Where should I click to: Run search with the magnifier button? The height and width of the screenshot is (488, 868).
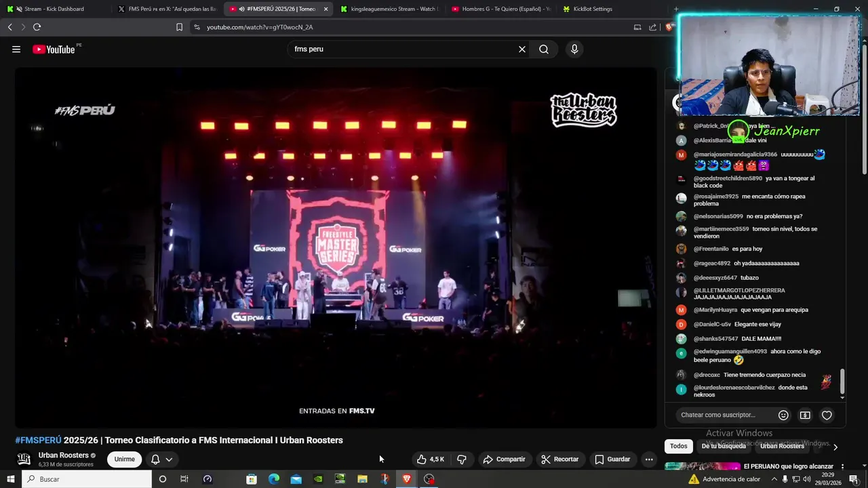[544, 49]
